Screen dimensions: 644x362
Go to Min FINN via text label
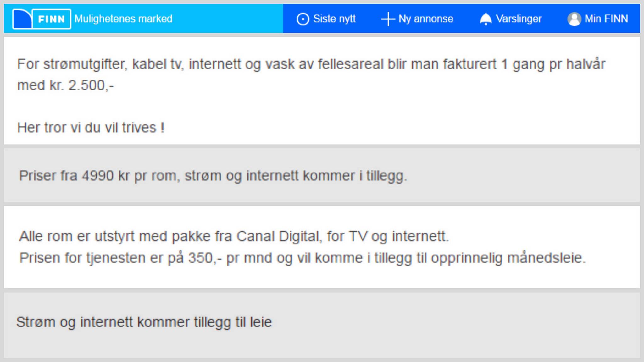(x=606, y=19)
